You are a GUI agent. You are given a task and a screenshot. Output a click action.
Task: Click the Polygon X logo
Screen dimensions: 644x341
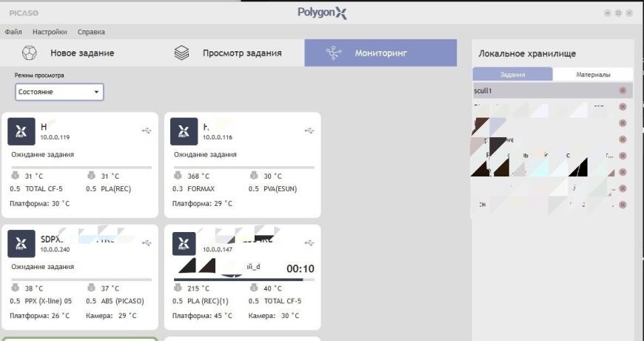[323, 13]
